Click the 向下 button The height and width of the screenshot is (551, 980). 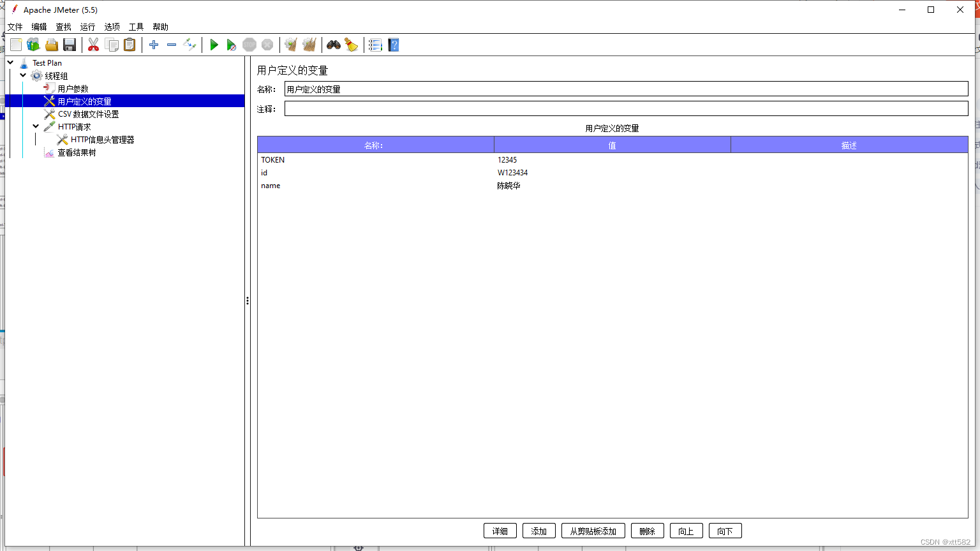pos(725,531)
